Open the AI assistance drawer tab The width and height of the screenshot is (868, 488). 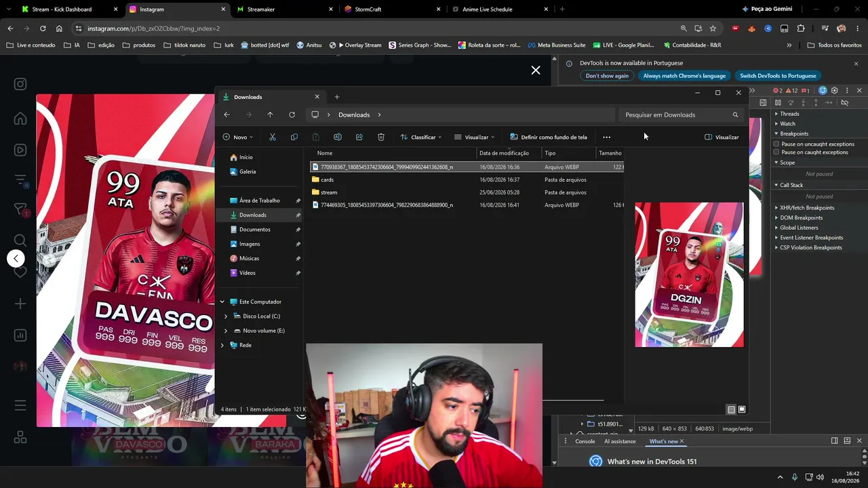point(620,441)
